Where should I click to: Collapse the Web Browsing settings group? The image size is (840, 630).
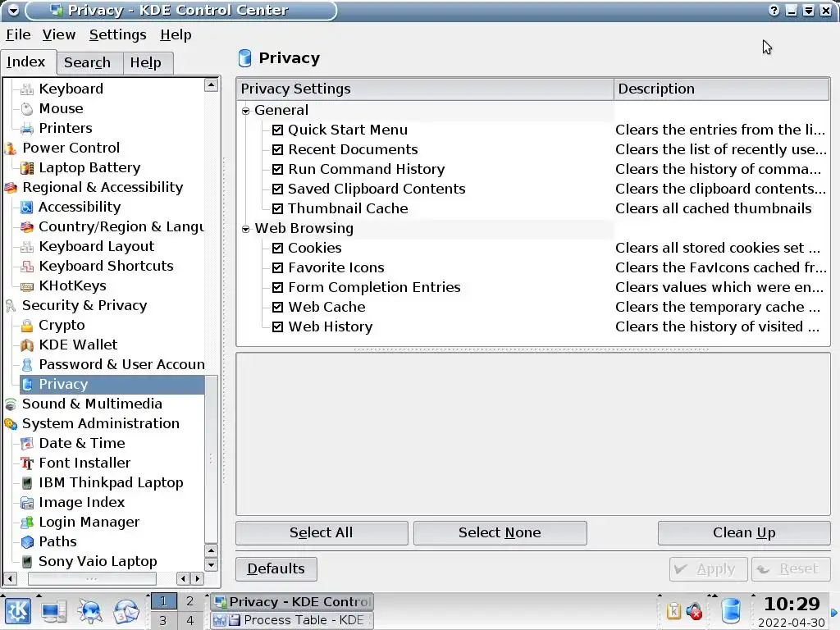click(246, 230)
